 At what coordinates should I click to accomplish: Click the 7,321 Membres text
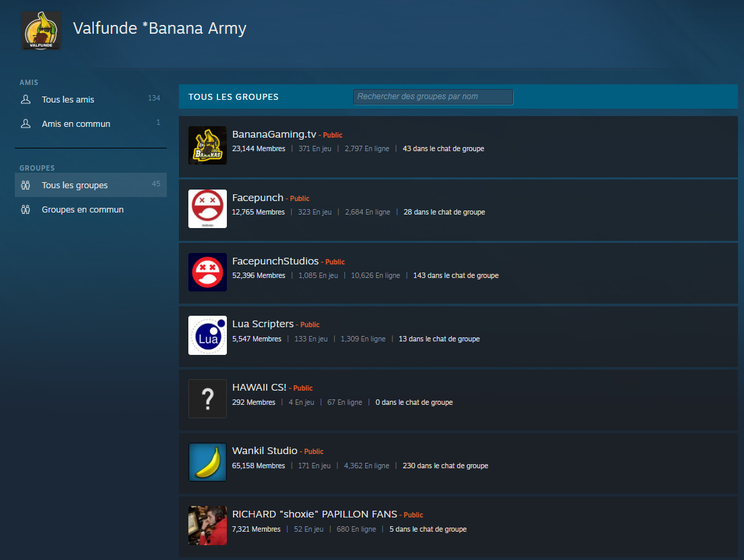click(257, 529)
